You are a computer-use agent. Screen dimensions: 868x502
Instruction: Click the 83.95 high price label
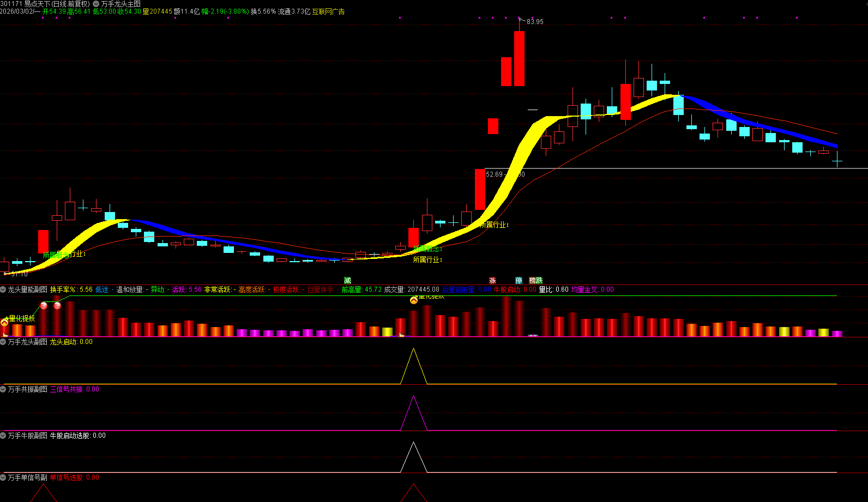[x=535, y=22]
